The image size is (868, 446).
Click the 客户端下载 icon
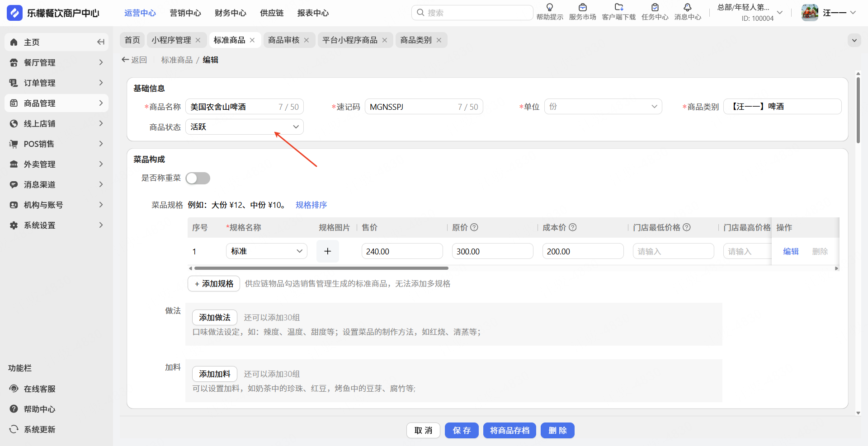click(x=618, y=8)
